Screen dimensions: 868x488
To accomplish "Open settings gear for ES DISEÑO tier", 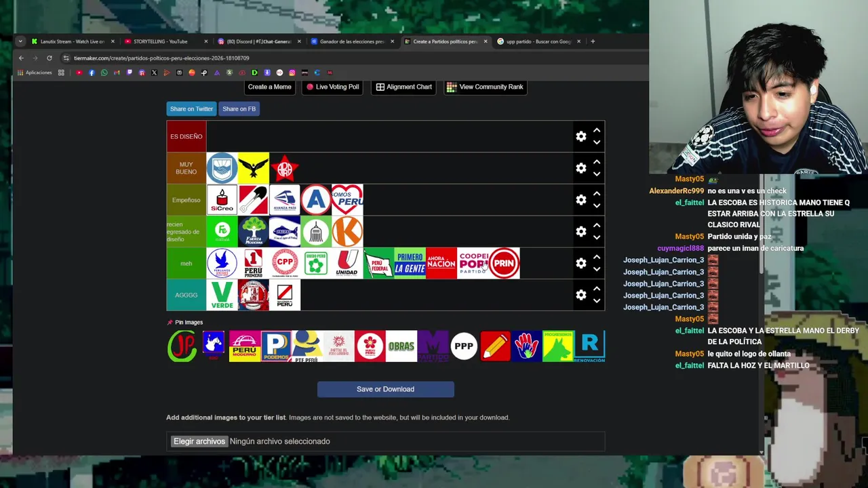I will 581,136.
